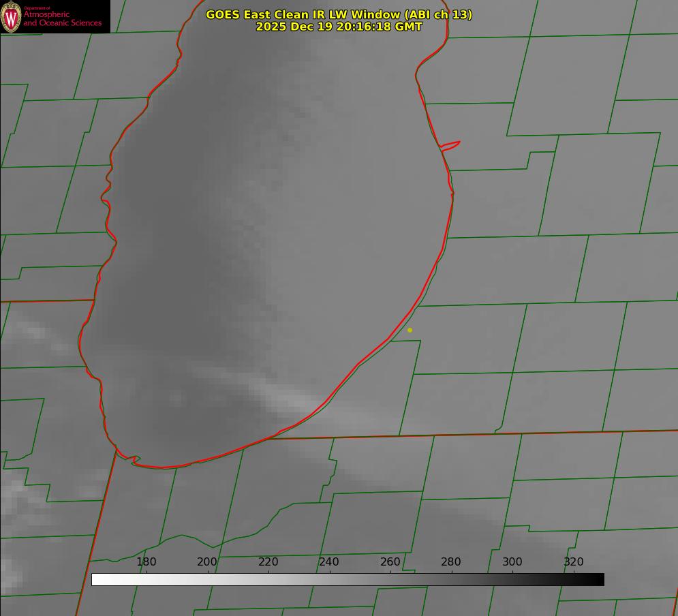Click the grayscale temperature color bar
This screenshot has width=678, height=616.
coord(348,579)
